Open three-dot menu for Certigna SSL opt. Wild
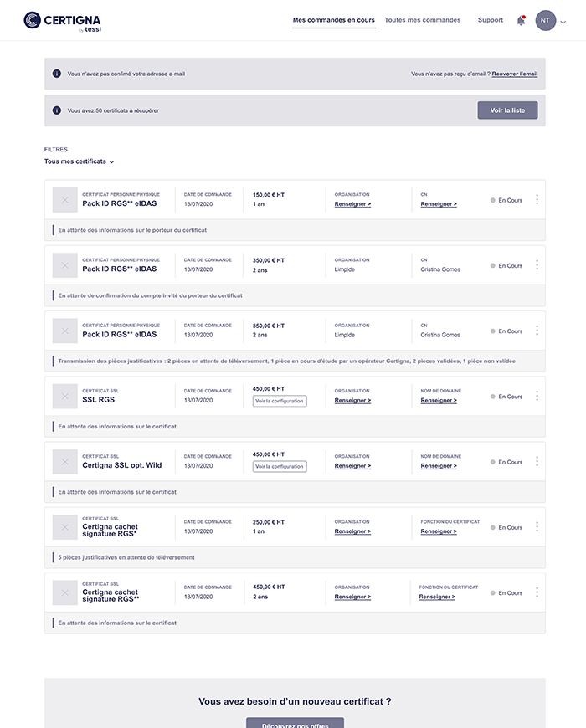The image size is (586, 728). pyautogui.click(x=537, y=461)
